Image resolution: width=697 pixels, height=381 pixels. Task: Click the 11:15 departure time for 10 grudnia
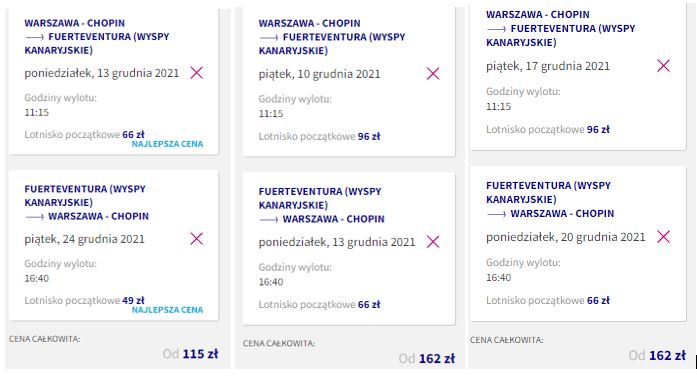click(x=271, y=114)
